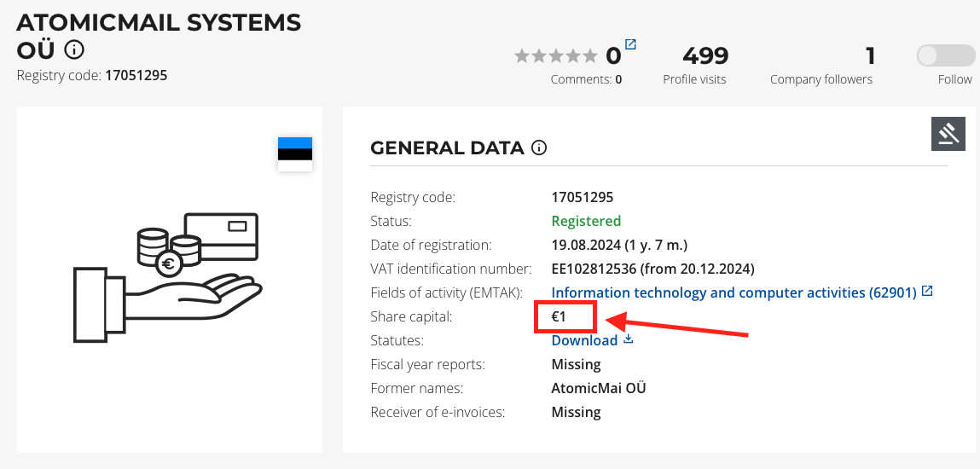
Task: Click the 499 profile visits counter
Action: (x=705, y=56)
